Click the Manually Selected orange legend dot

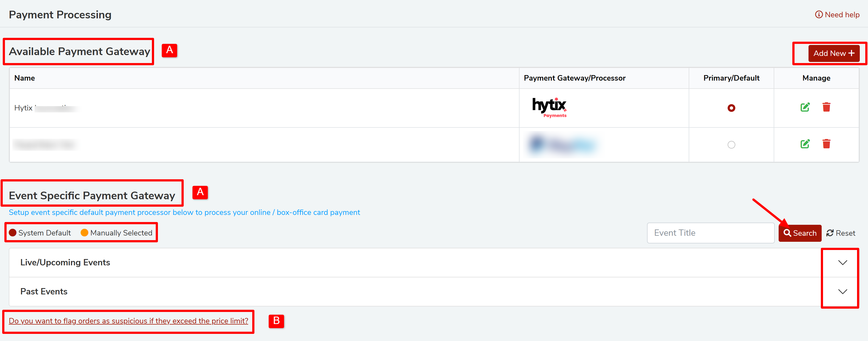[x=84, y=233]
